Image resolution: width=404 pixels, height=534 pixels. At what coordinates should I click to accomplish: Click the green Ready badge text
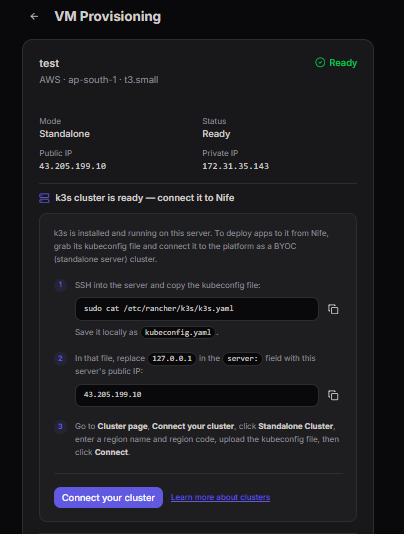point(343,63)
